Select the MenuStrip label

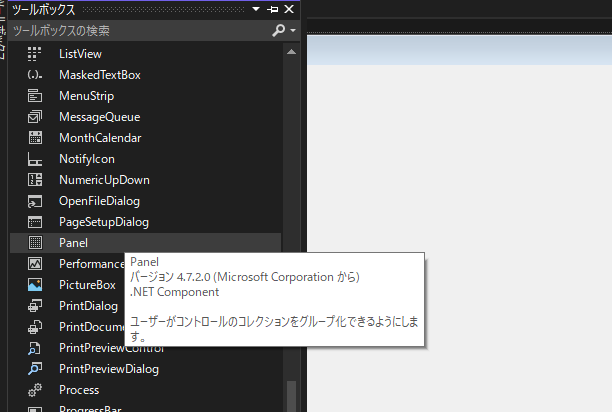(x=87, y=96)
